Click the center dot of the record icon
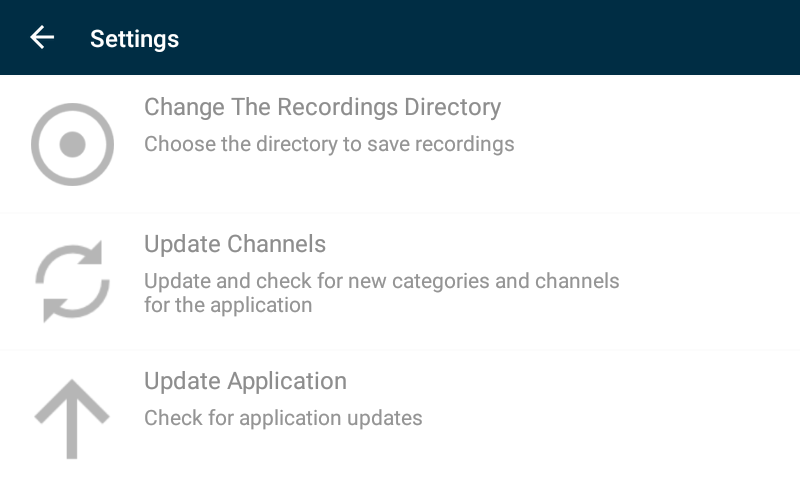800x480 pixels. [72, 145]
